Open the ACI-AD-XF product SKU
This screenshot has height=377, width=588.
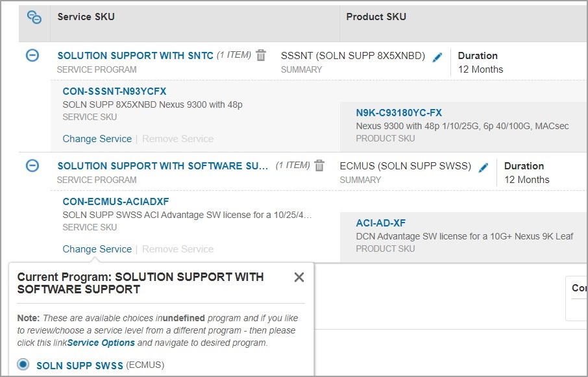(381, 223)
